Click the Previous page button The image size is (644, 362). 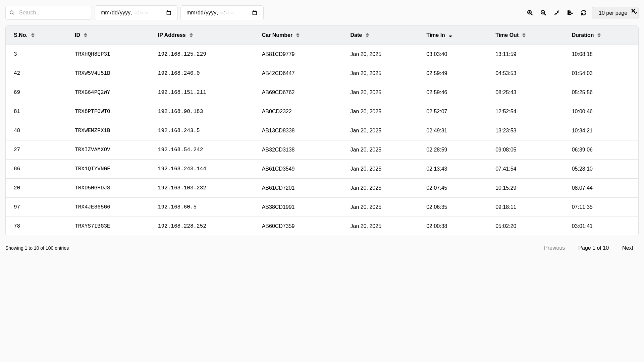coord(554,248)
